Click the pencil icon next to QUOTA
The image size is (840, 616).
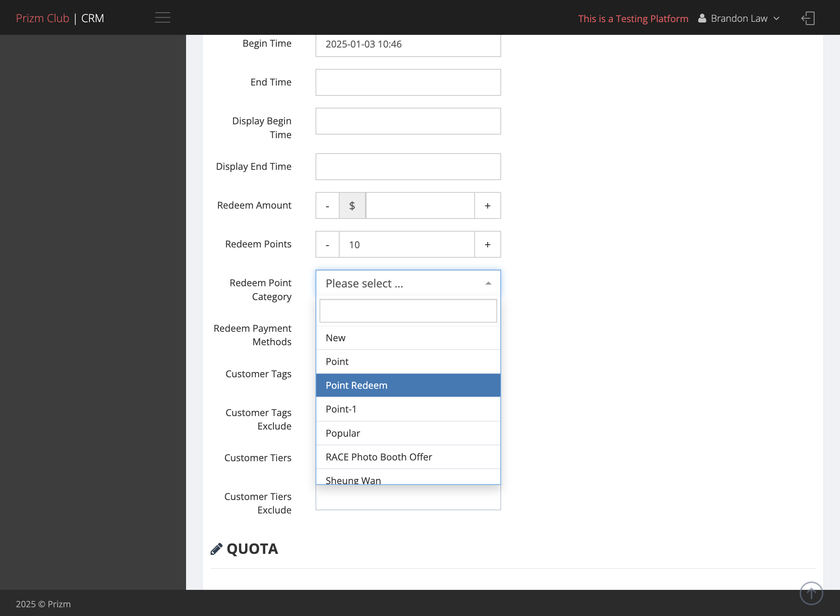point(217,549)
